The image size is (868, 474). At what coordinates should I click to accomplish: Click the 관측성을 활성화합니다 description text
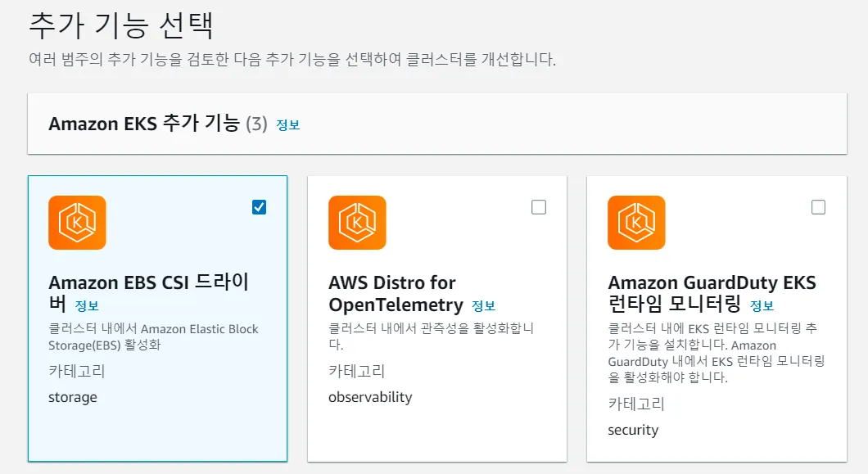[x=431, y=329]
